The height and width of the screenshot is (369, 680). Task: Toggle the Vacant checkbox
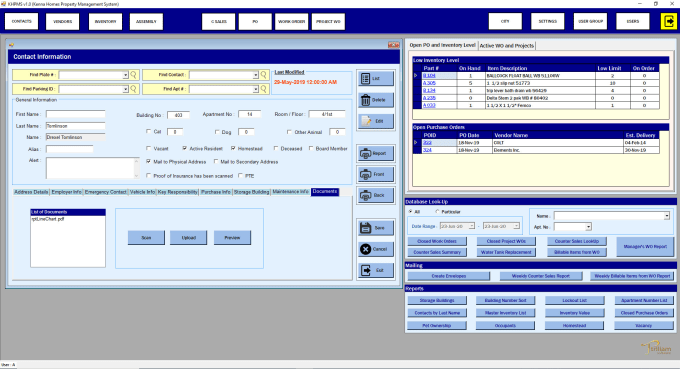pos(149,148)
